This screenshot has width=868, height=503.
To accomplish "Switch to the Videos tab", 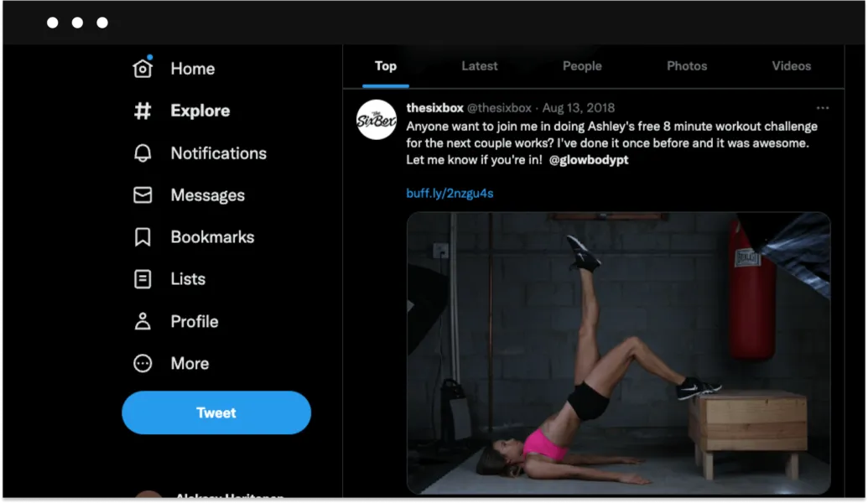I will [791, 66].
